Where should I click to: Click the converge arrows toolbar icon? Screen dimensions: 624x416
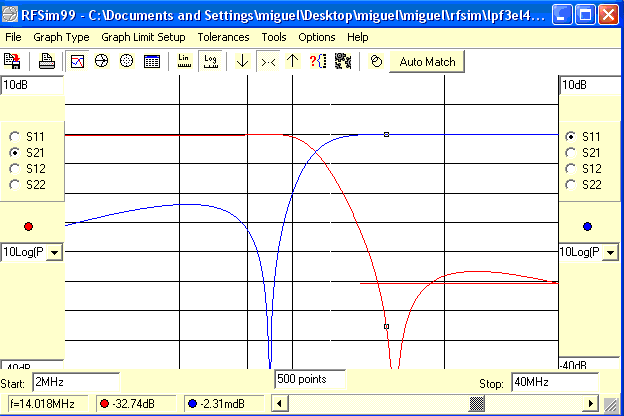(x=268, y=61)
